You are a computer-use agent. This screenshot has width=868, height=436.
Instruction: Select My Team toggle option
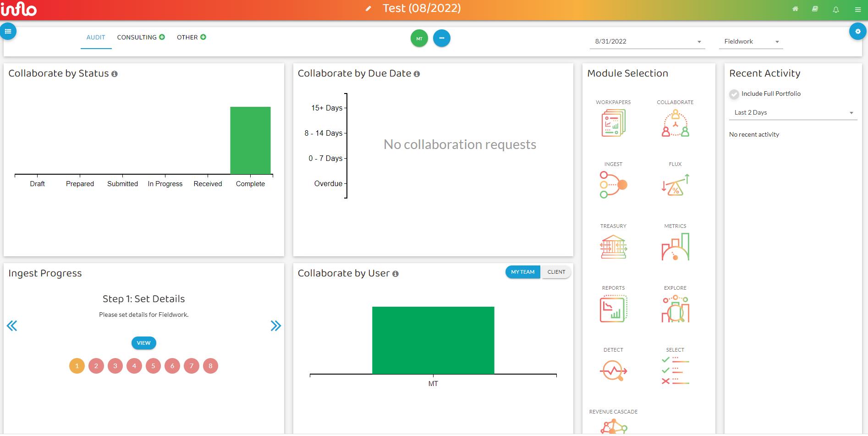coord(523,272)
